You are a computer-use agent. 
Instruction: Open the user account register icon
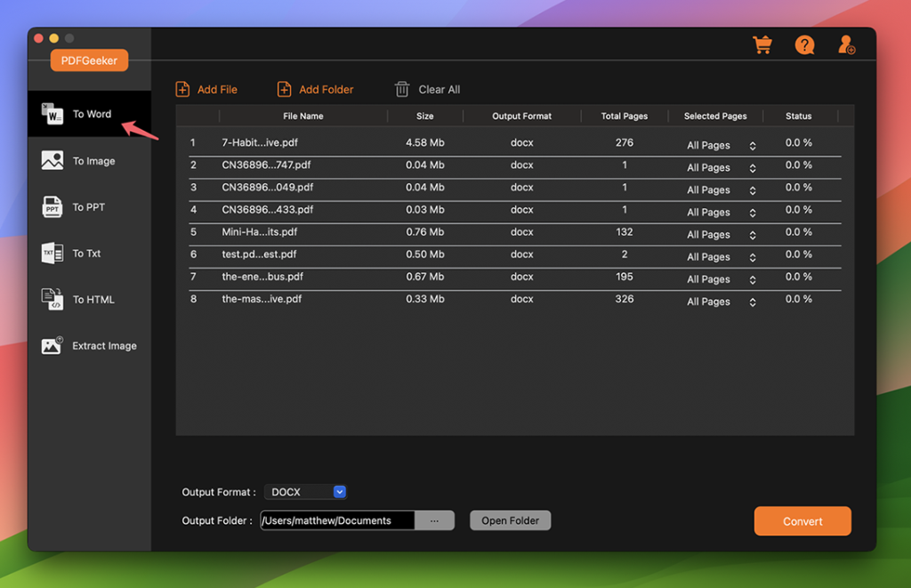point(847,44)
